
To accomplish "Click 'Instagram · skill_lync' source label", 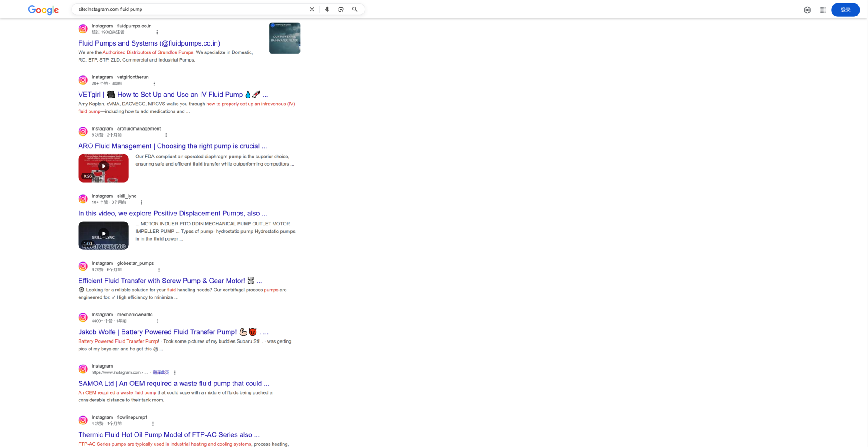I will click(x=114, y=196).
